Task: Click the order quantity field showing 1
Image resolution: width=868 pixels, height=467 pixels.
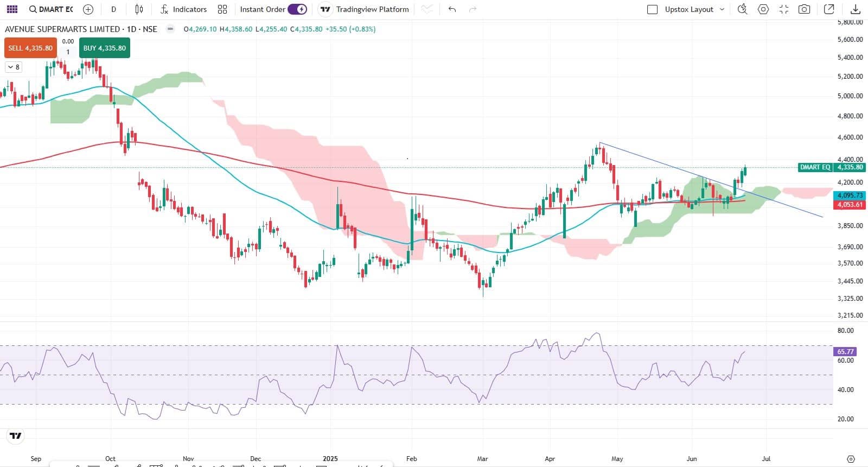Action: 68,52
